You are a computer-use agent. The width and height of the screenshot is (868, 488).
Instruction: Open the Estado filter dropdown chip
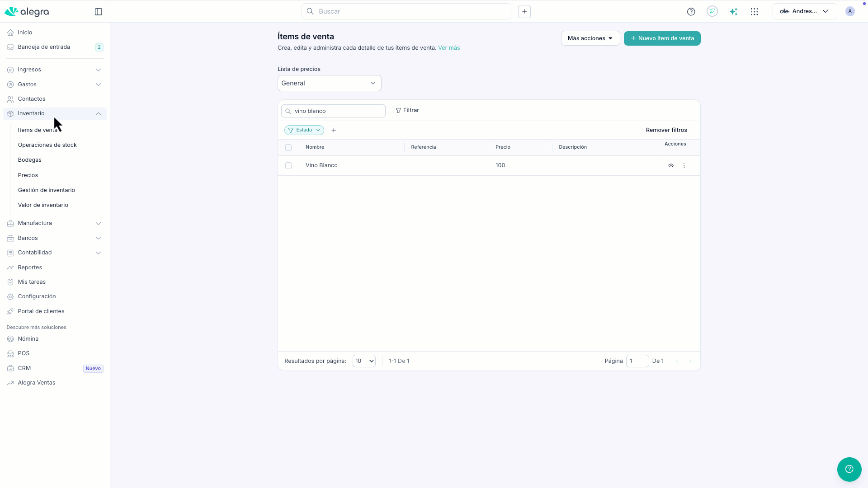[304, 130]
